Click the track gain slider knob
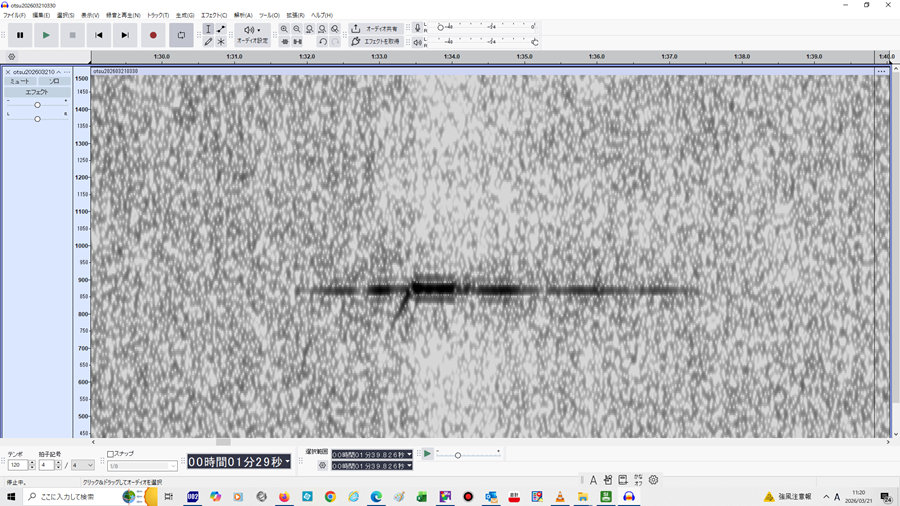 [x=37, y=104]
